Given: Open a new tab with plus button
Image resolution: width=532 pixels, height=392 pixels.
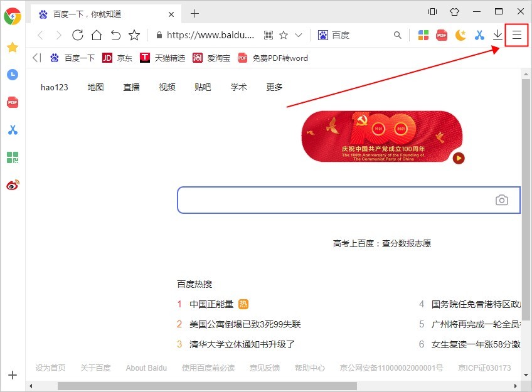Looking at the screenshot, I should tap(194, 14).
